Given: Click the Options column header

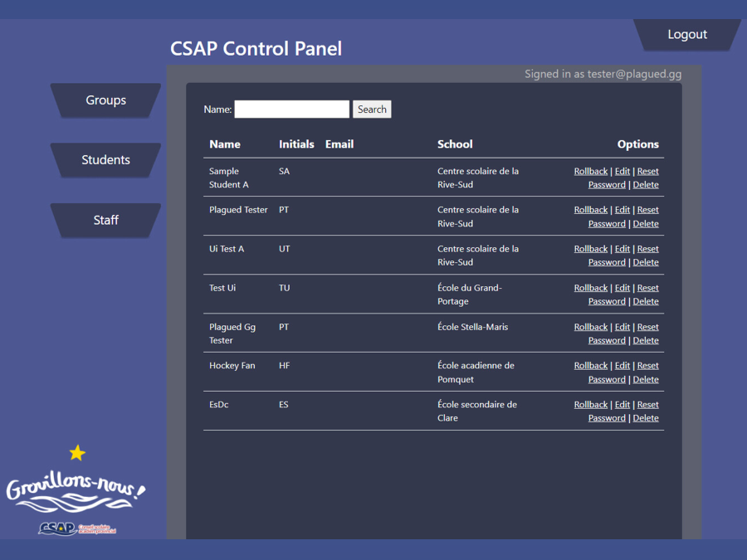Looking at the screenshot, I should (638, 144).
